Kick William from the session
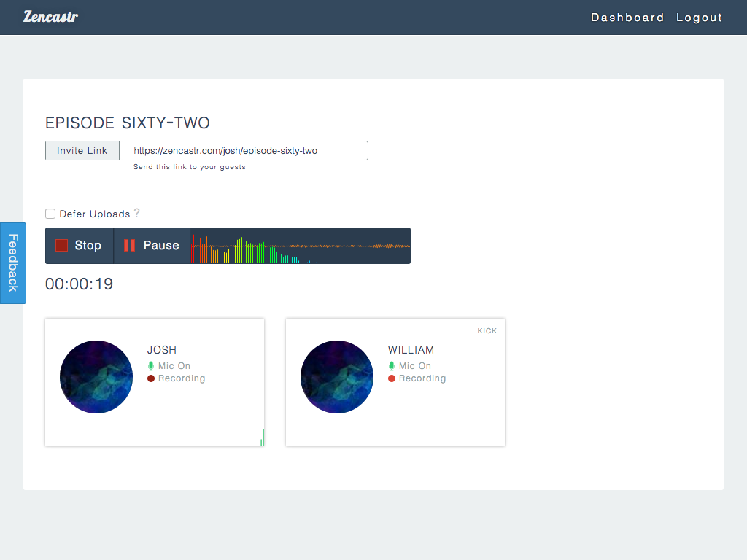This screenshot has height=560, width=747. (487, 331)
